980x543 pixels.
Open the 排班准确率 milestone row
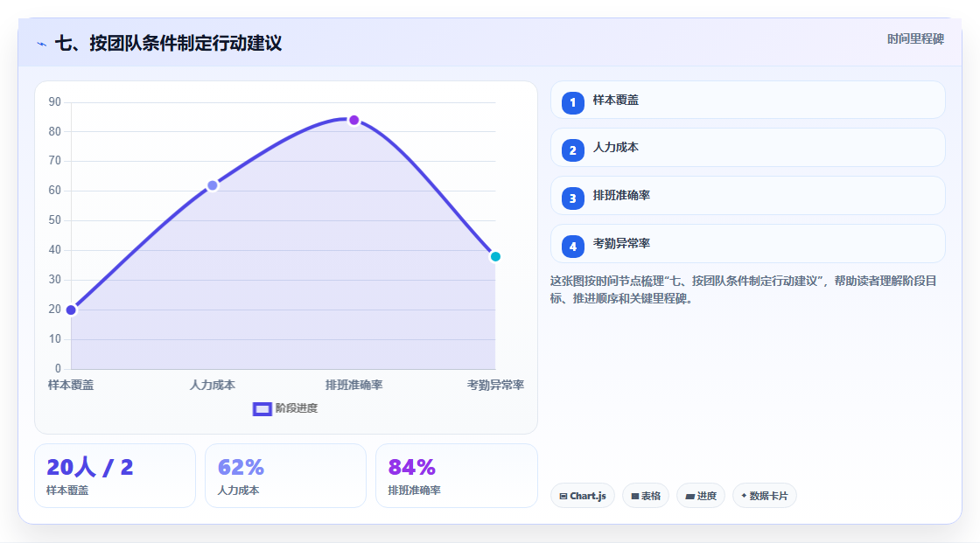point(747,196)
